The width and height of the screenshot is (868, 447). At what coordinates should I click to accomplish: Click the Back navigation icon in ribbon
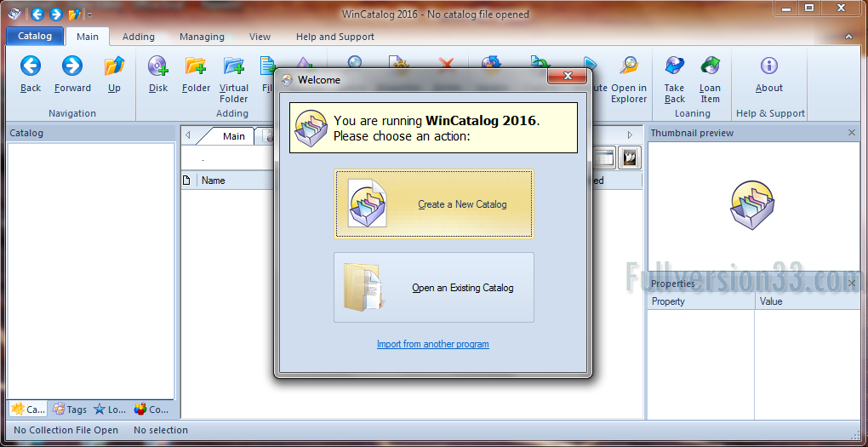pos(31,66)
